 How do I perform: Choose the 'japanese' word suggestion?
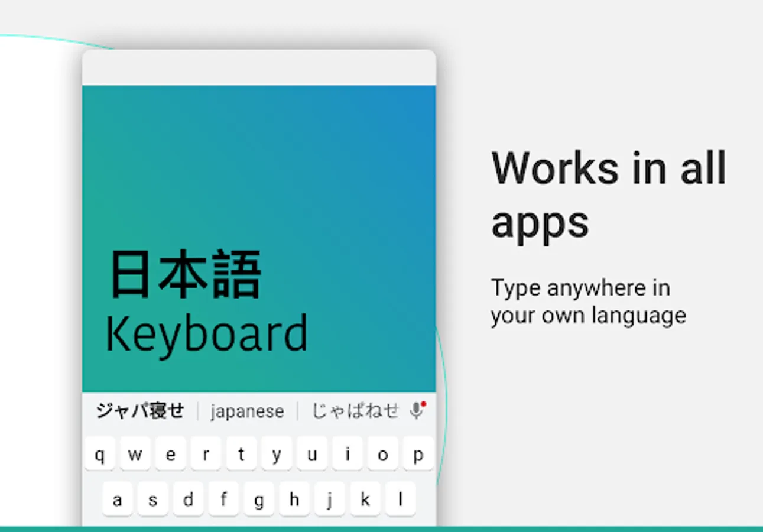tap(247, 411)
